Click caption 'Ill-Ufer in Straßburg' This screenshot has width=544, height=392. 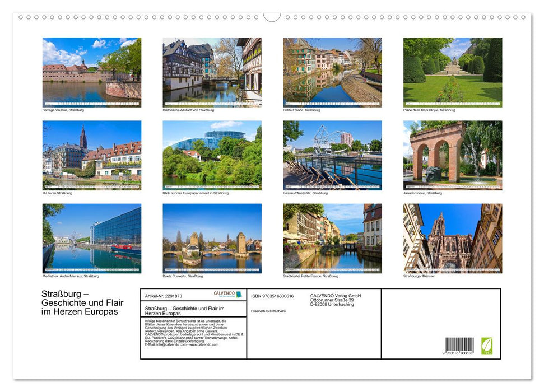click(57, 193)
